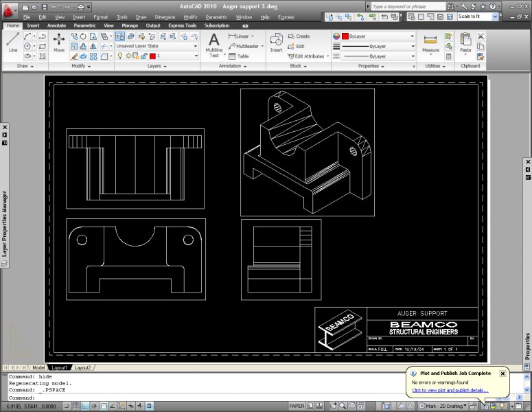Click the Edit Attributes button
The image size is (532, 412).
pos(305,56)
